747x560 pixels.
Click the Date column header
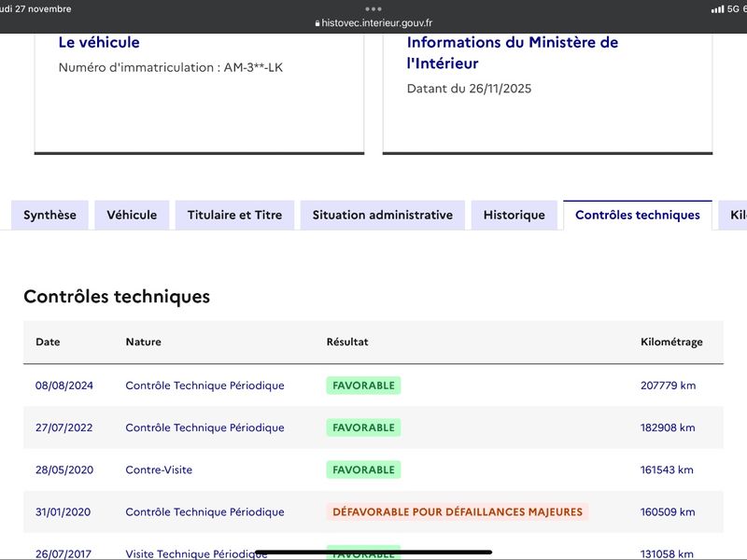tap(48, 342)
